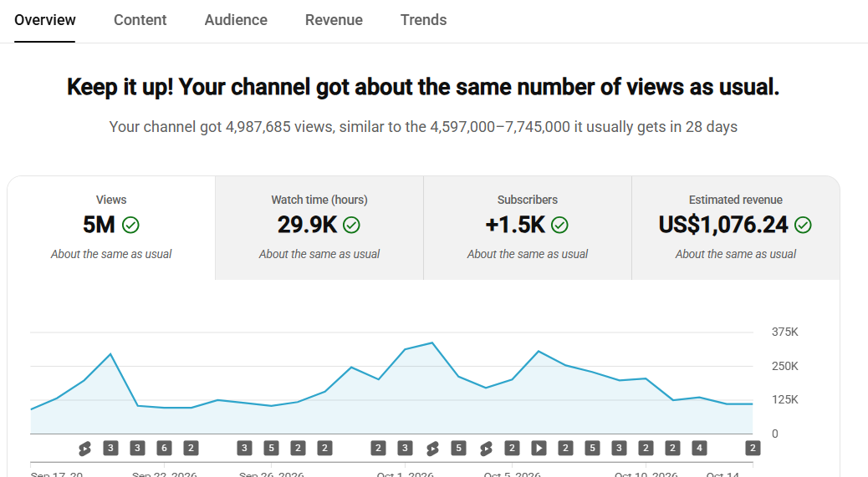Open the Shorts marker just left of Oct 5's badge
868x477 pixels.
coord(486,449)
